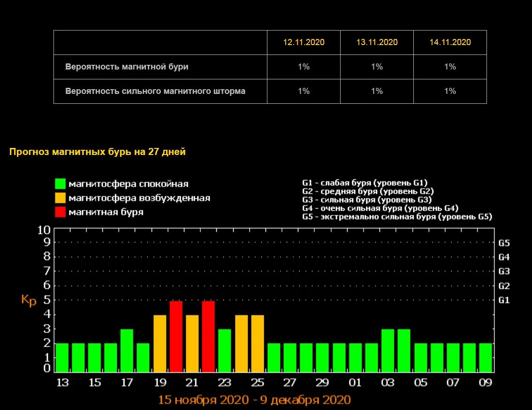
Task: Click the 14.11.2020 date header cell
Action: click(x=450, y=42)
